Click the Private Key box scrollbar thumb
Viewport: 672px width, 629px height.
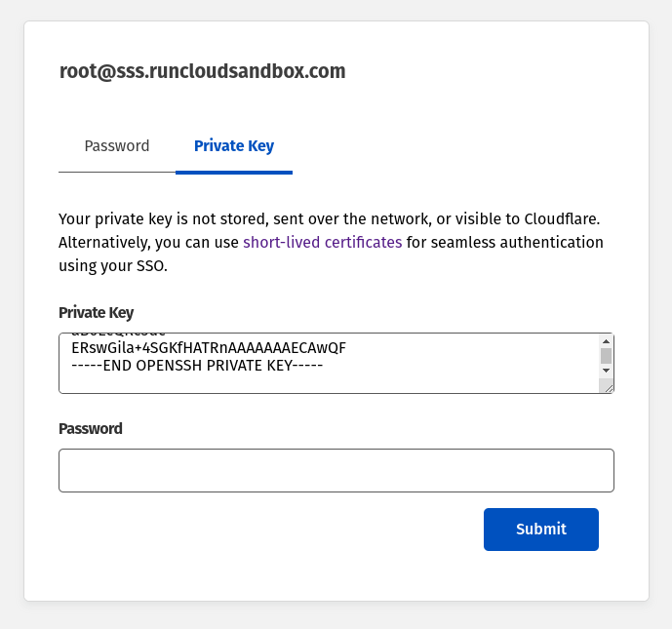pos(606,355)
